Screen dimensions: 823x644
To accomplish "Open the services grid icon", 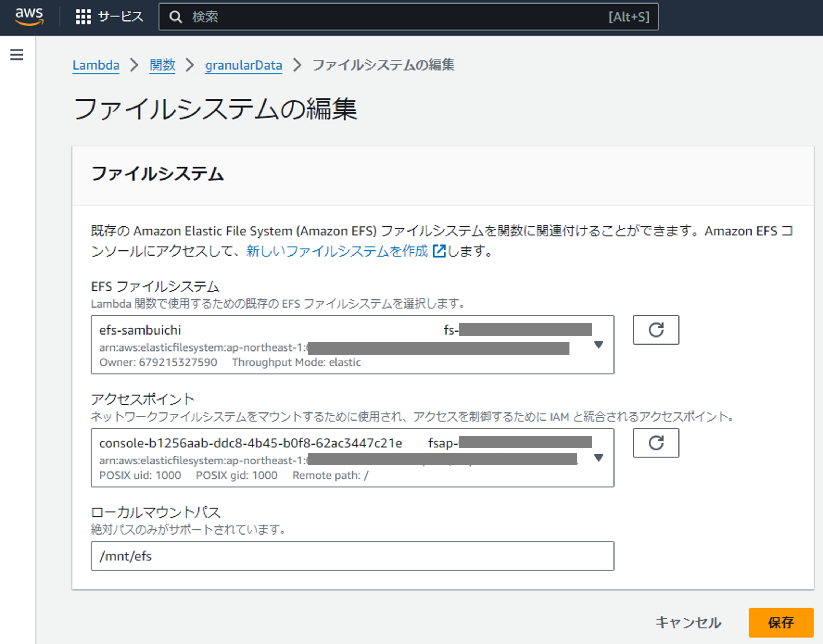I will click(83, 17).
